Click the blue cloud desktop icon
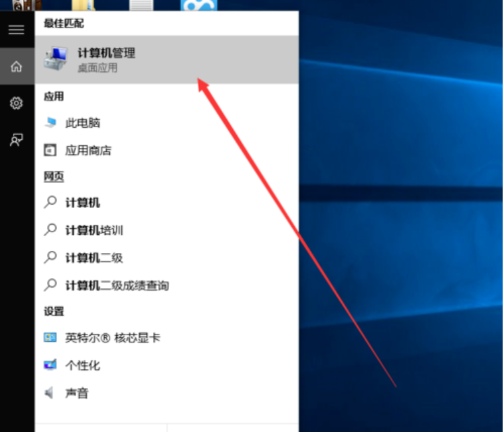Image resolution: width=504 pixels, height=432 pixels. 199,5
